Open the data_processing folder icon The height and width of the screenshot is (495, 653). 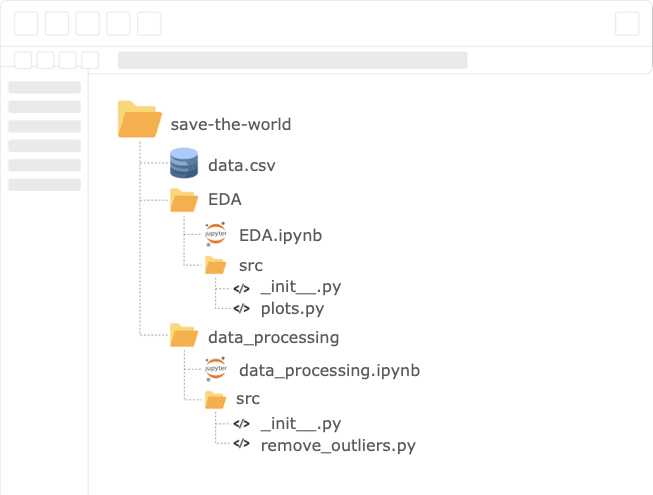pos(184,335)
